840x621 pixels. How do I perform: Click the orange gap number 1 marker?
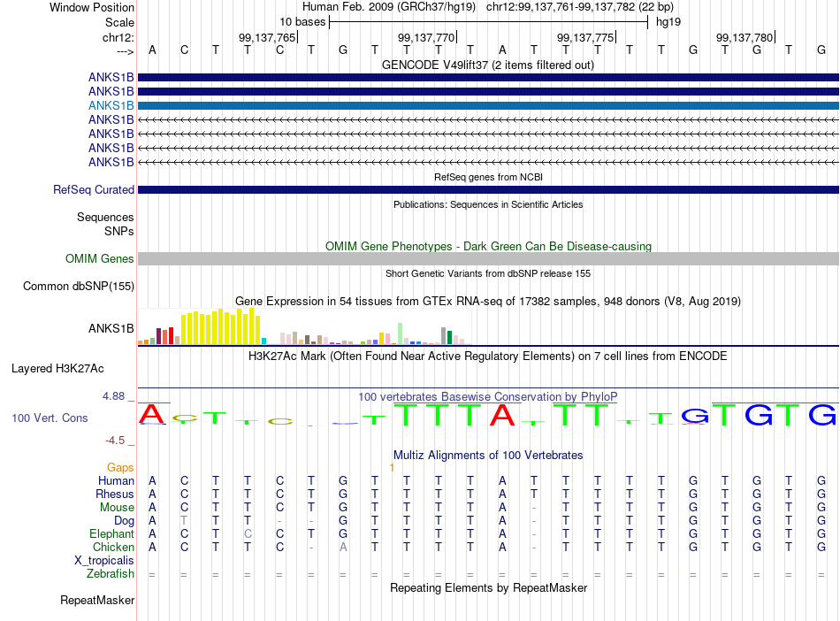[x=392, y=468]
